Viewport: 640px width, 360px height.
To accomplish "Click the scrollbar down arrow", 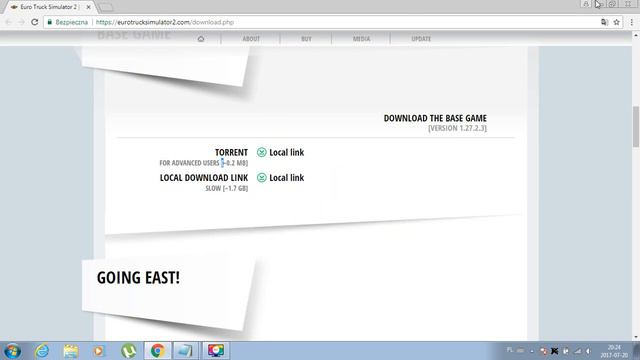I will coord(636,337).
